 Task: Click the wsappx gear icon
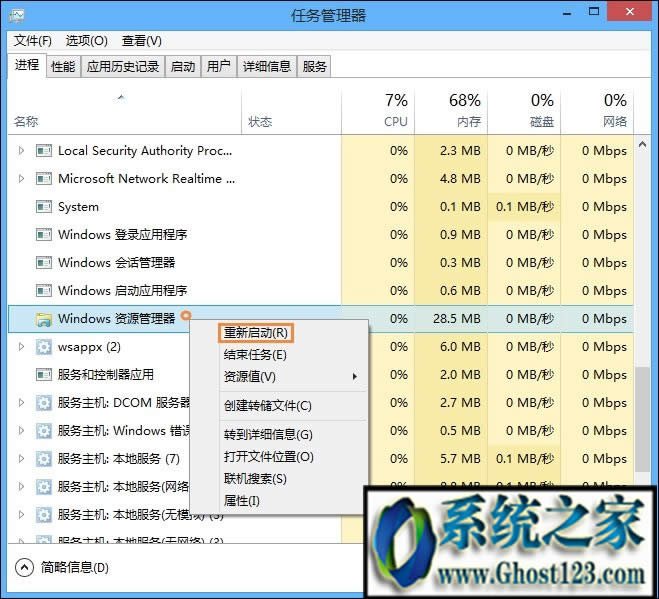tap(43, 347)
